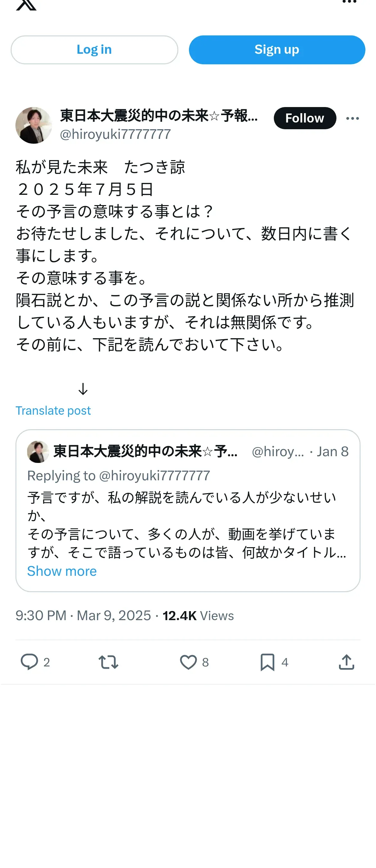Click the X logo icon

click(x=26, y=5)
